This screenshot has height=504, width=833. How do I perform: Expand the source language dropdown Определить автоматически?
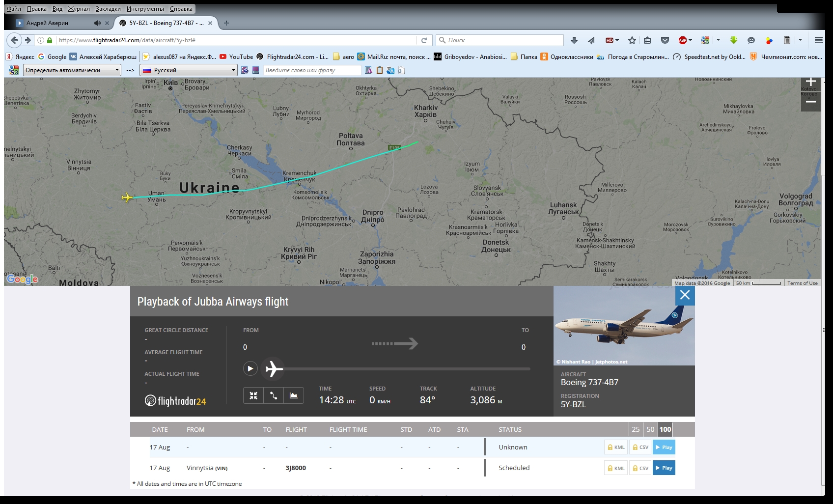click(x=72, y=70)
